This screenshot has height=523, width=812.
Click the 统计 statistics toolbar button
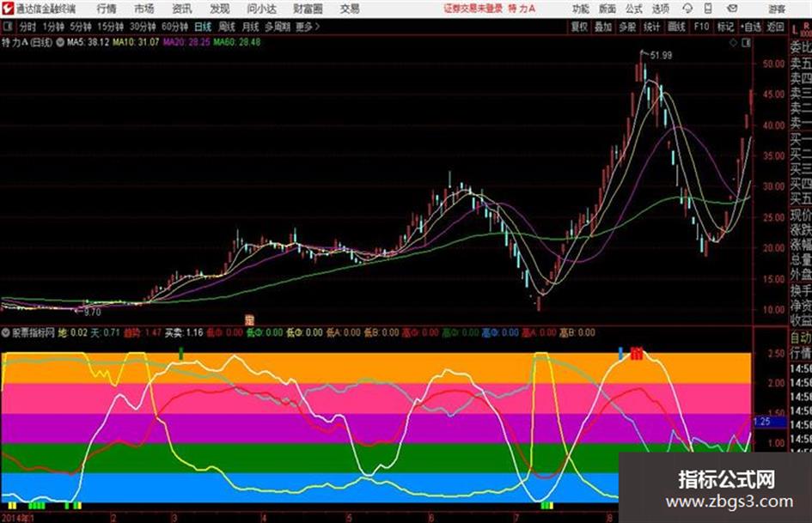(651, 27)
